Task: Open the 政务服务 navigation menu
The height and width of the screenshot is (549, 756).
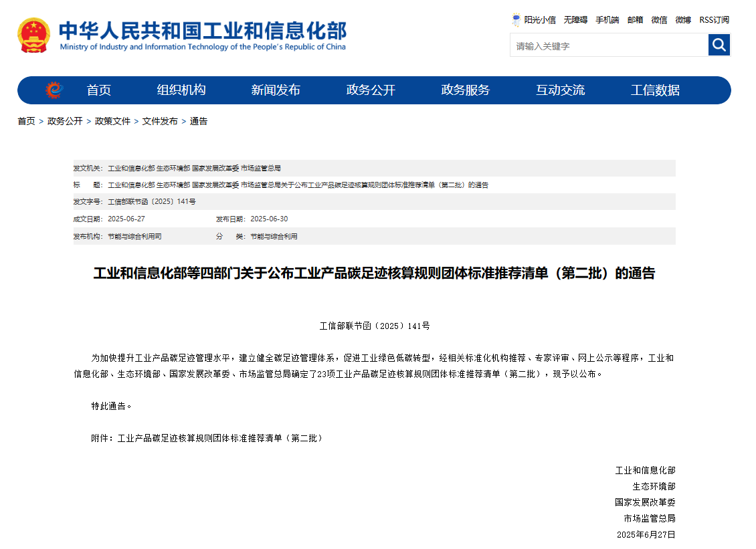Action: pos(465,90)
